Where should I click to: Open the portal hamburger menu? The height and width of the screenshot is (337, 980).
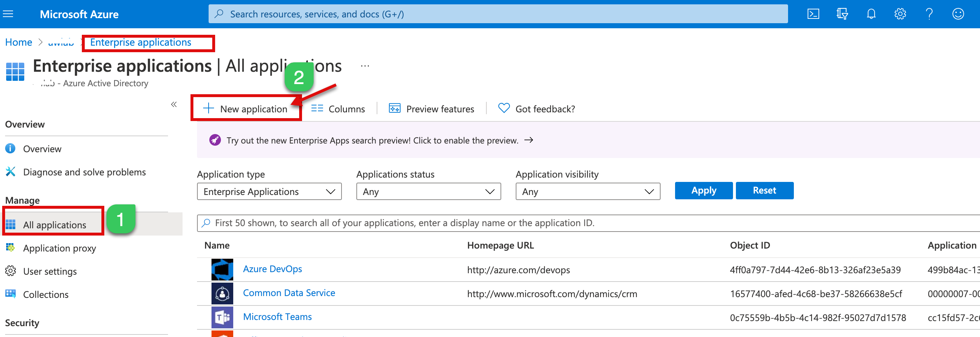coord(8,14)
